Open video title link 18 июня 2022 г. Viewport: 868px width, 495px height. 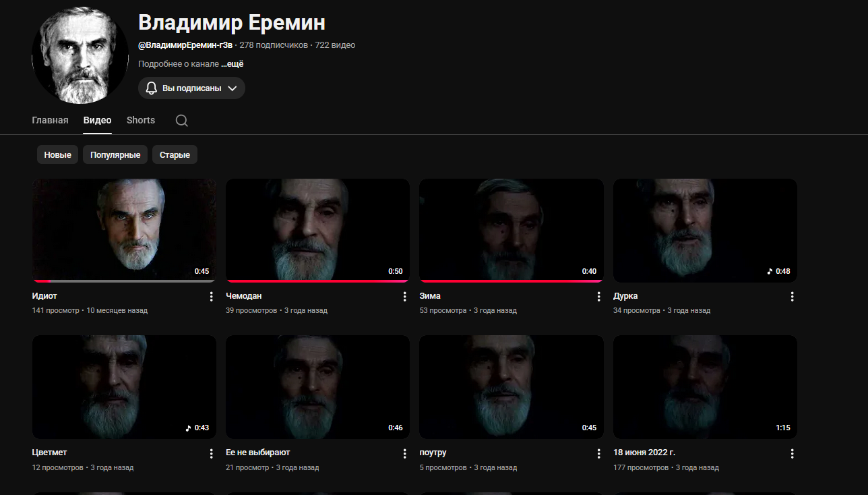coord(644,453)
